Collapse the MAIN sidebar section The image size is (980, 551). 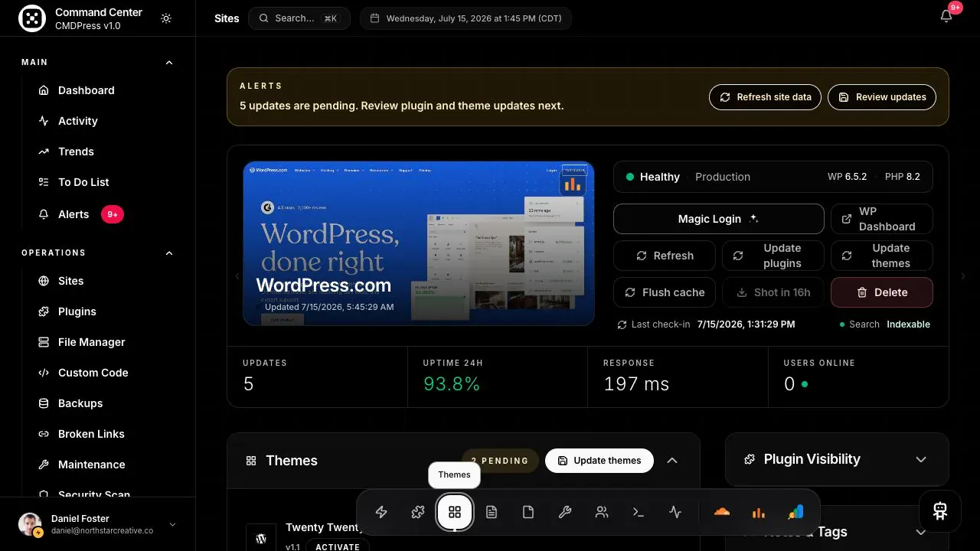click(169, 62)
